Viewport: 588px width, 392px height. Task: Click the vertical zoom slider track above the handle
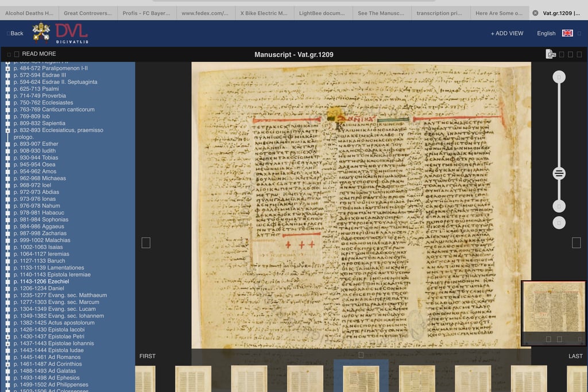[559, 125]
